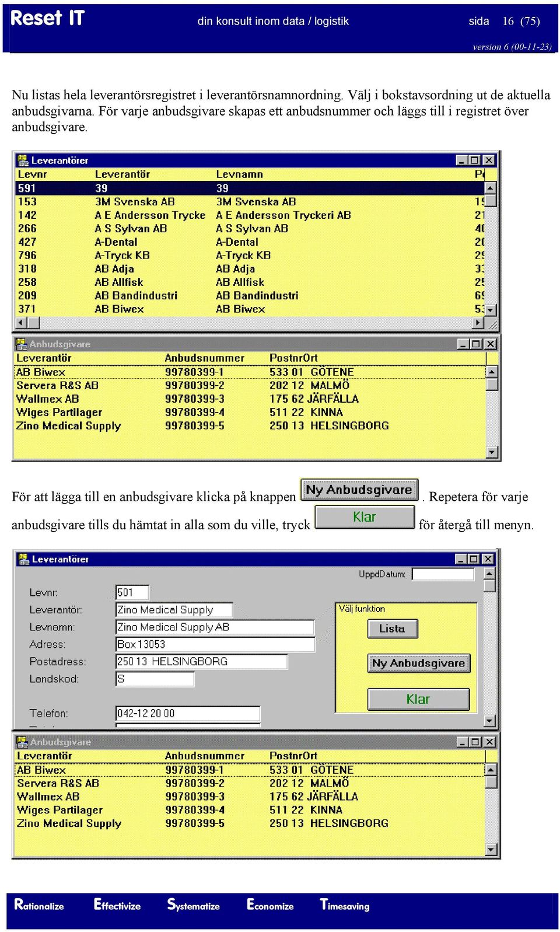The width and height of the screenshot is (560, 932).
Task: Click the title bar icon of the Leverantörer form window
Action: [x=23, y=559]
